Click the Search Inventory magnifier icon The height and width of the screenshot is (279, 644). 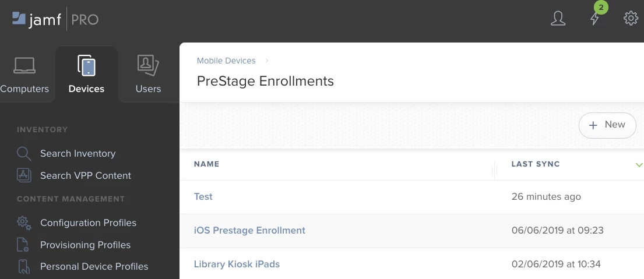tap(24, 153)
